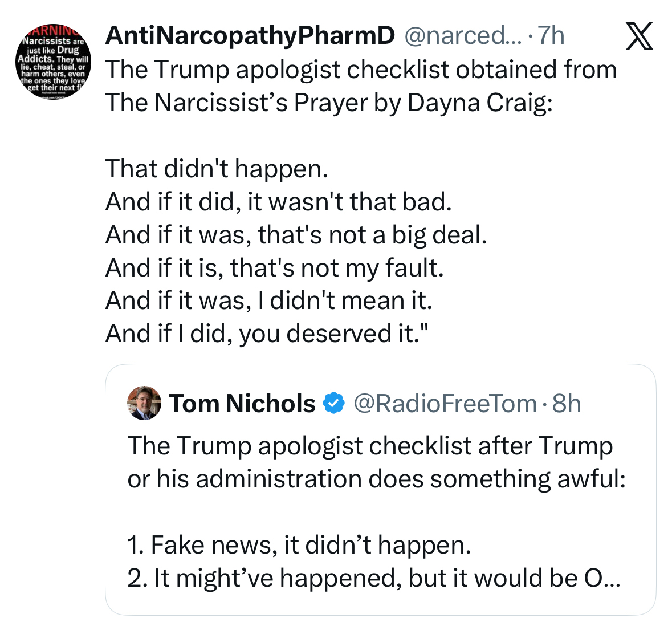Click "And if it was, that's not a big deal."
672x622 pixels.
pyautogui.click(x=296, y=234)
